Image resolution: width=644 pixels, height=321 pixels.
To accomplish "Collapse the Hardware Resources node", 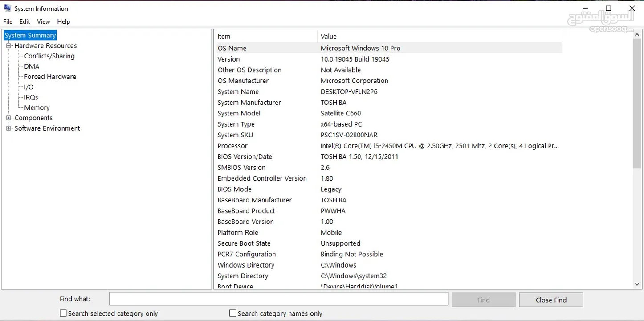I will (8, 45).
